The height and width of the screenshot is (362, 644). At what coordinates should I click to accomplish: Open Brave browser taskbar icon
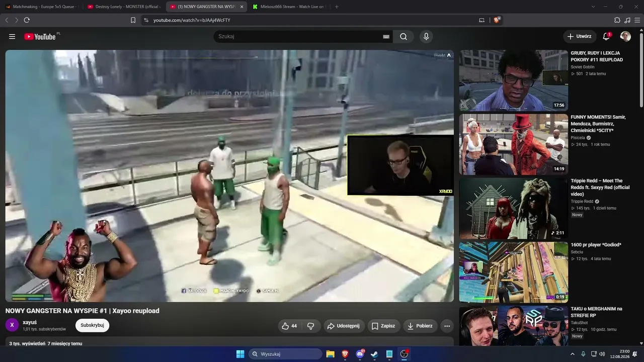345,354
